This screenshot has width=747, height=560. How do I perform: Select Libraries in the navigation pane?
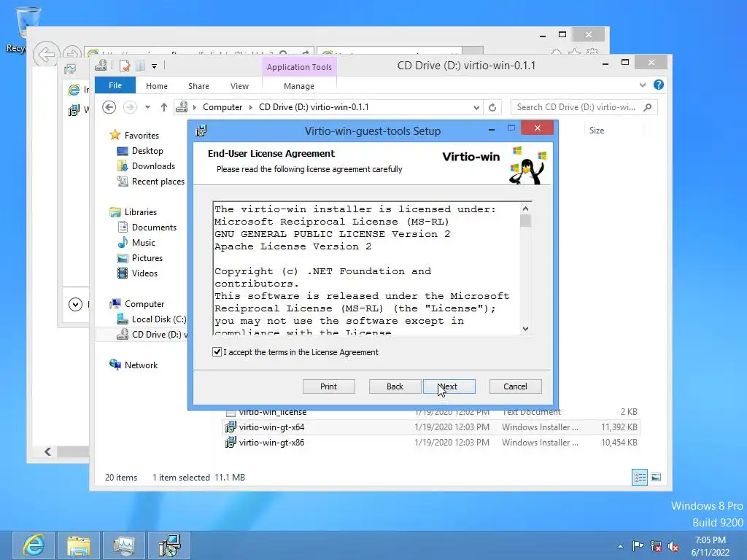pyautogui.click(x=141, y=212)
